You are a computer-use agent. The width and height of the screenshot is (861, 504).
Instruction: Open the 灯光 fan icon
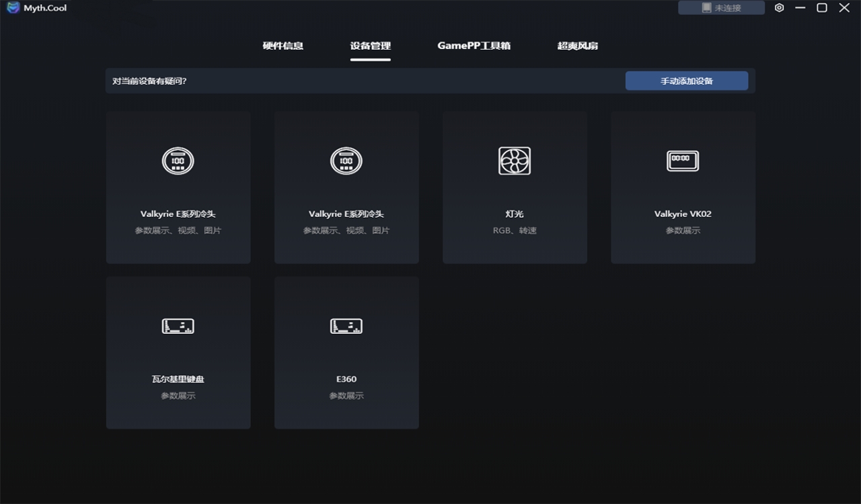(515, 161)
